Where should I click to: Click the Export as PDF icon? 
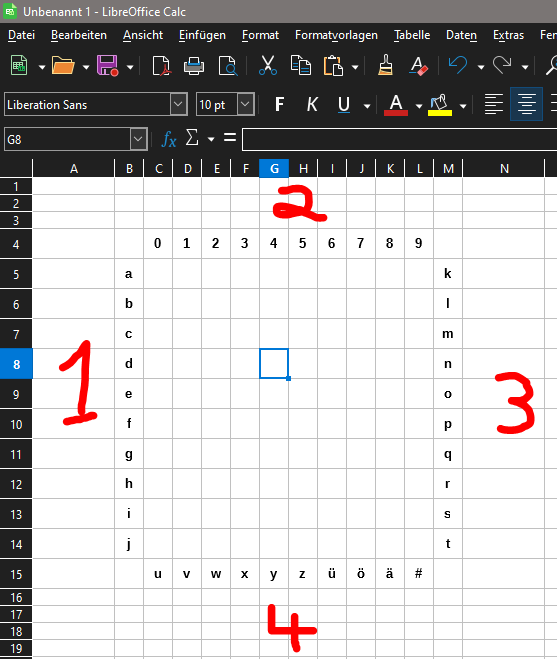click(x=161, y=66)
